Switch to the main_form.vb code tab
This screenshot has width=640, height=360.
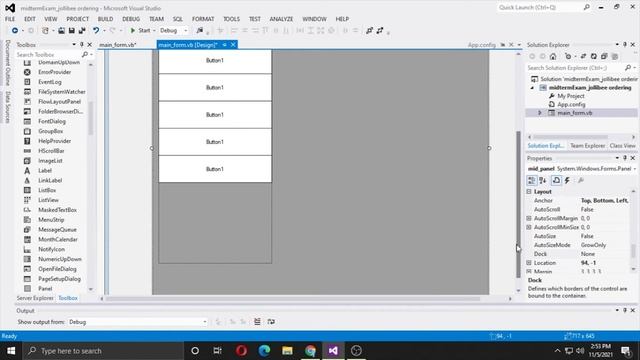[118, 45]
